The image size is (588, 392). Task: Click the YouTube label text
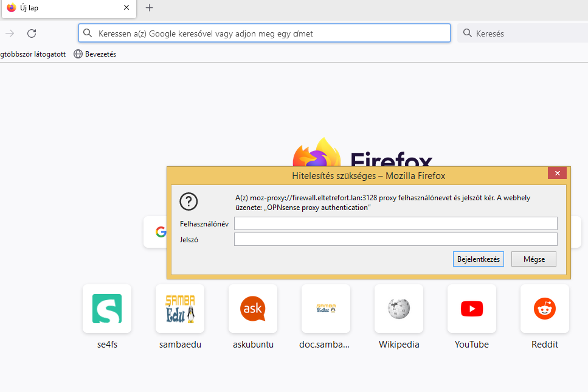coord(472,345)
